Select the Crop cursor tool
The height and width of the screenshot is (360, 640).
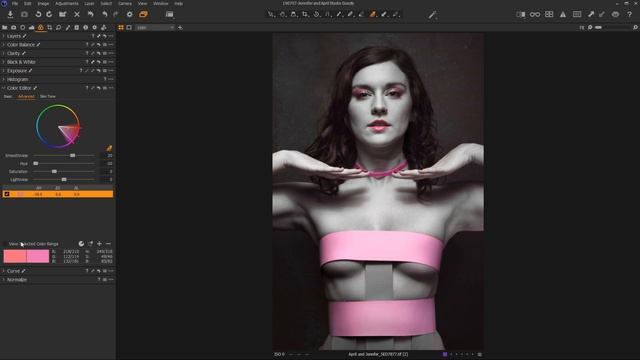click(305, 14)
